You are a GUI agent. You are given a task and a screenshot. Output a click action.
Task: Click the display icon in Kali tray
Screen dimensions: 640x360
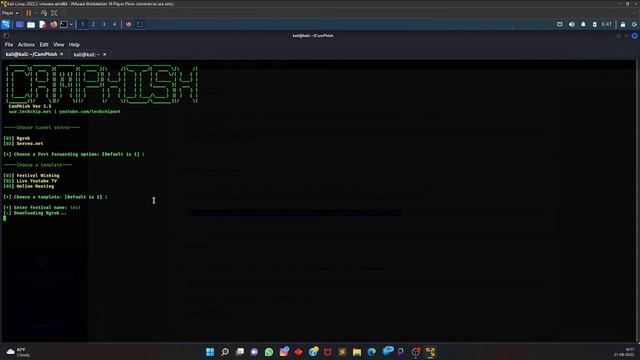560,24
